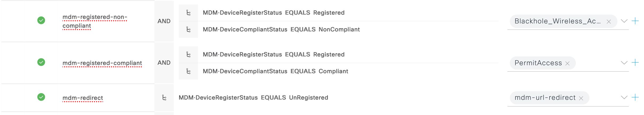Open the mdm-url-redirect profile dropdown
The image size is (644, 115).
[624, 97]
